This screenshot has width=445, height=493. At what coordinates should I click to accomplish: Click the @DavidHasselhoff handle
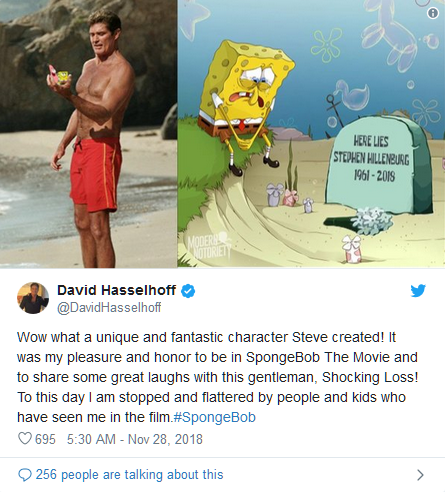coord(109,307)
